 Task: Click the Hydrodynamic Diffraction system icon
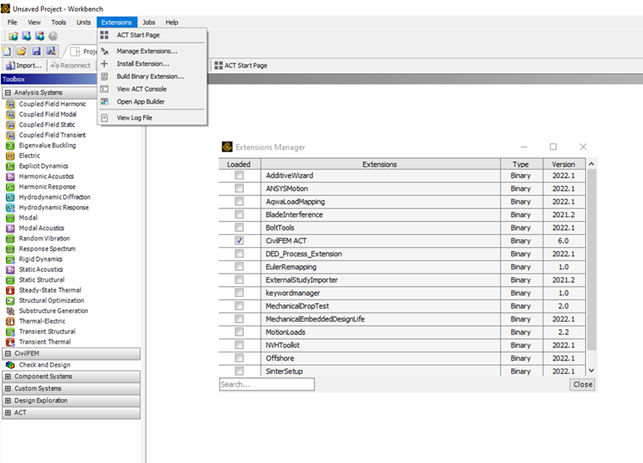(x=10, y=197)
